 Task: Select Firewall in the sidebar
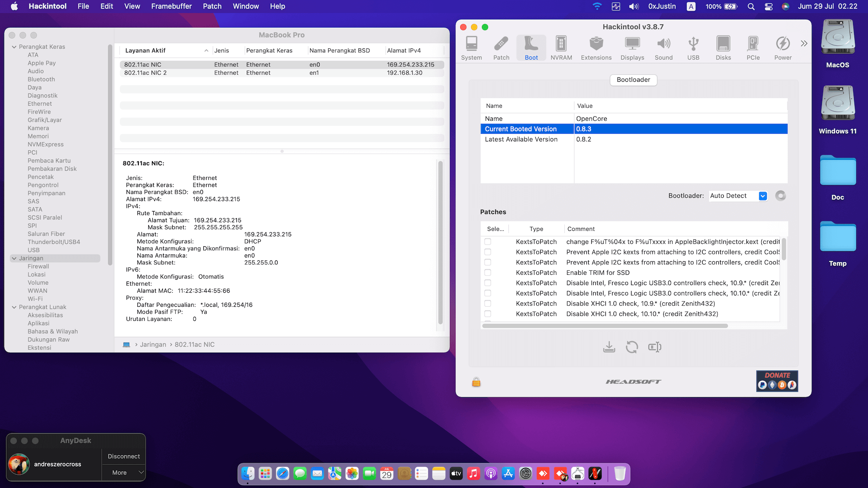tap(38, 267)
